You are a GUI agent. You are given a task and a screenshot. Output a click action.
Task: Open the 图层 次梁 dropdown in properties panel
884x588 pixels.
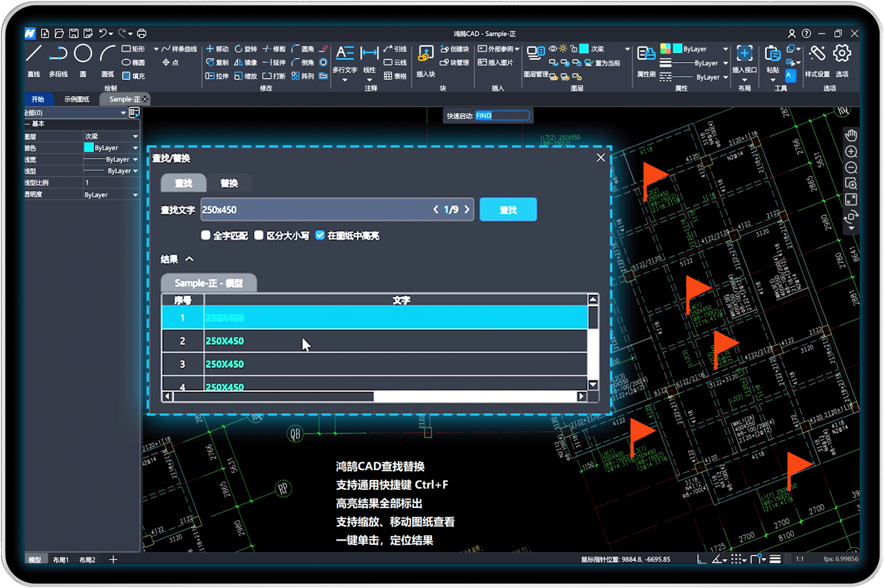[111, 136]
